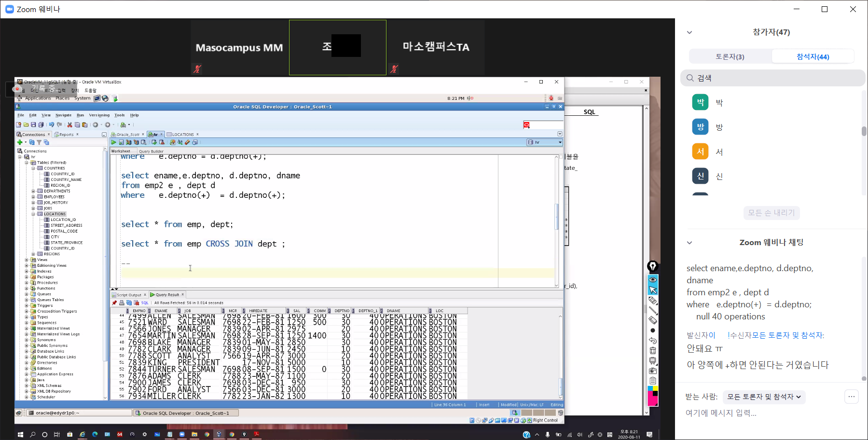The image size is (868, 440).
Task: Open the 모든 토론자 및 참석자 recipient dropdown
Action: pos(764,397)
